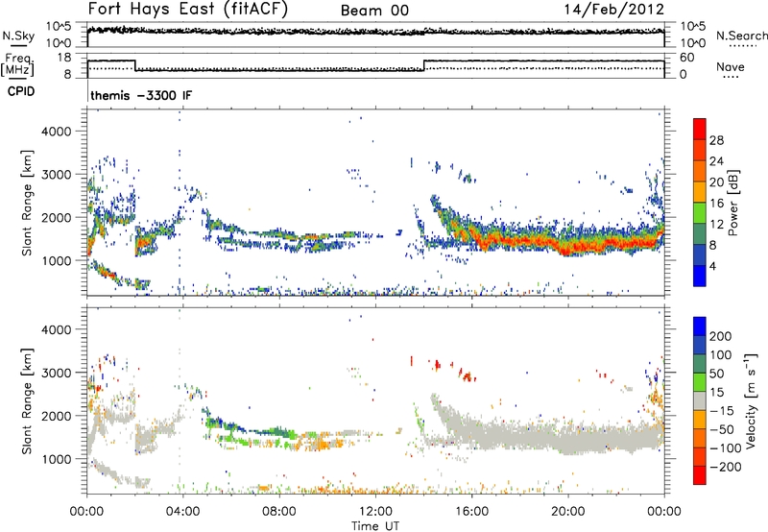Pick the light green segment of Power colorbar
This screenshot has width=768, height=532.
pyautogui.click(x=700, y=212)
